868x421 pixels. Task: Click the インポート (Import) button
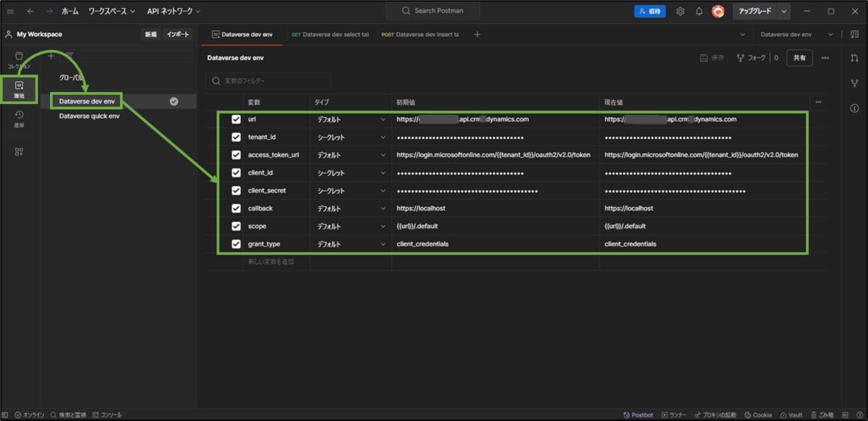click(x=178, y=34)
